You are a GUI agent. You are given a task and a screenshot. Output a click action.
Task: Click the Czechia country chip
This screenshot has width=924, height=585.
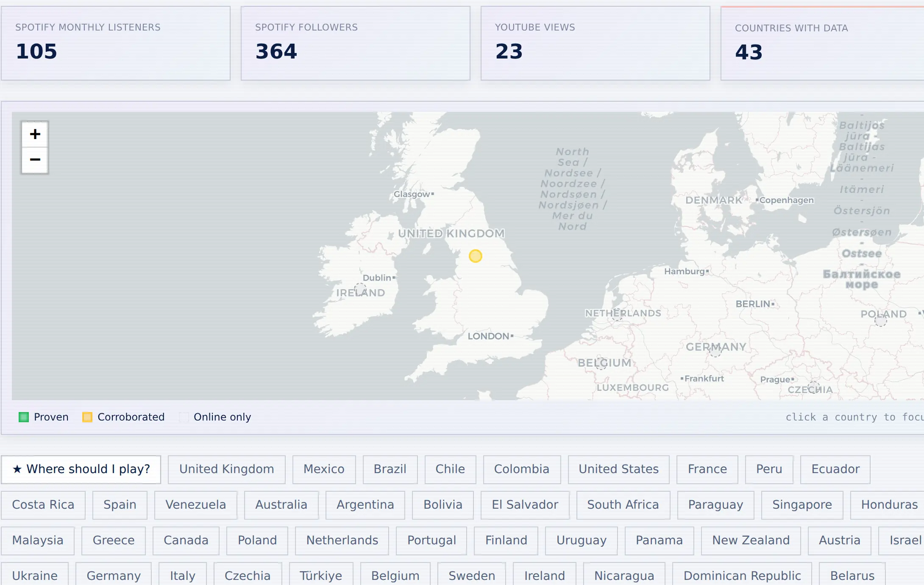point(248,574)
